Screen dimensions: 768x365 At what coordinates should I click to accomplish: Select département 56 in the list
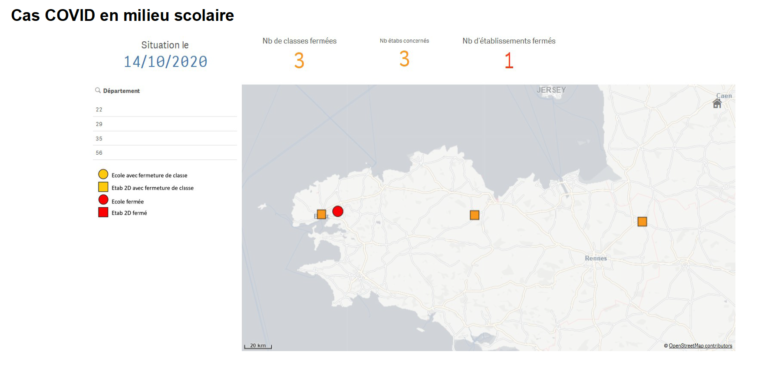[165, 153]
